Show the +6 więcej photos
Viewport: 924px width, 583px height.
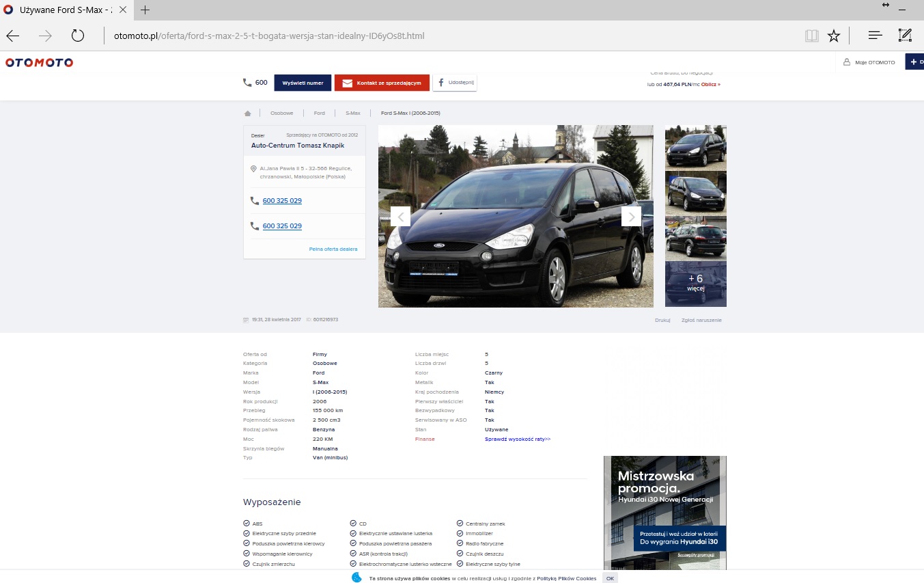696,284
